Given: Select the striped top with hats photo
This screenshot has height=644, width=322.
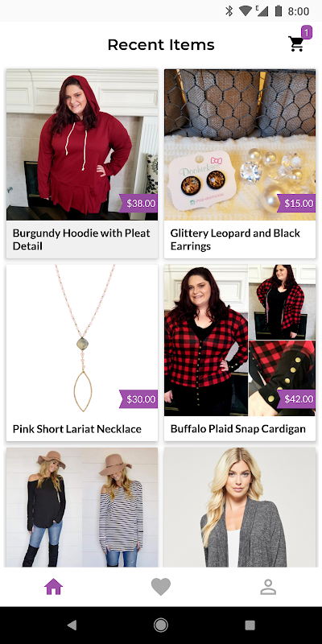Looking at the screenshot, I should pyautogui.click(x=82, y=508).
